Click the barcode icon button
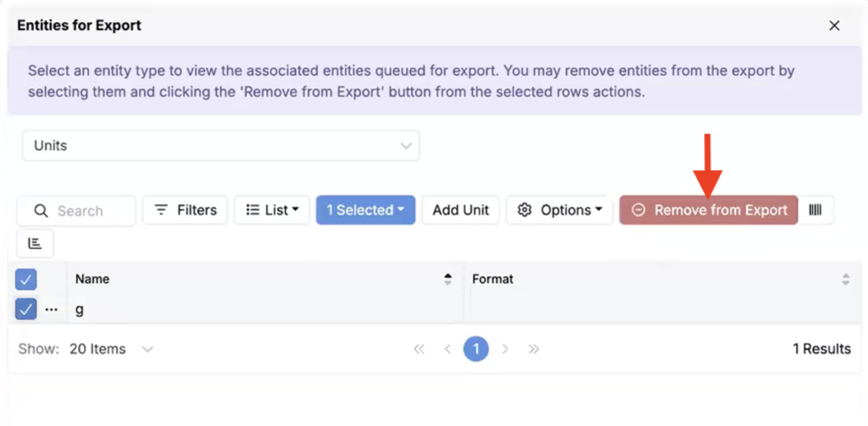Viewport: 868px width, 426px height. [815, 210]
